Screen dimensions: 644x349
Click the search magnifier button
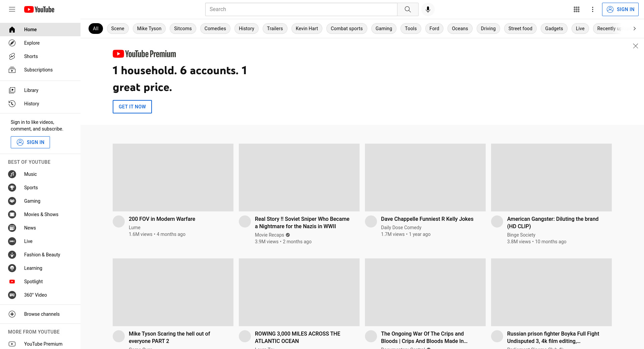pos(408,9)
